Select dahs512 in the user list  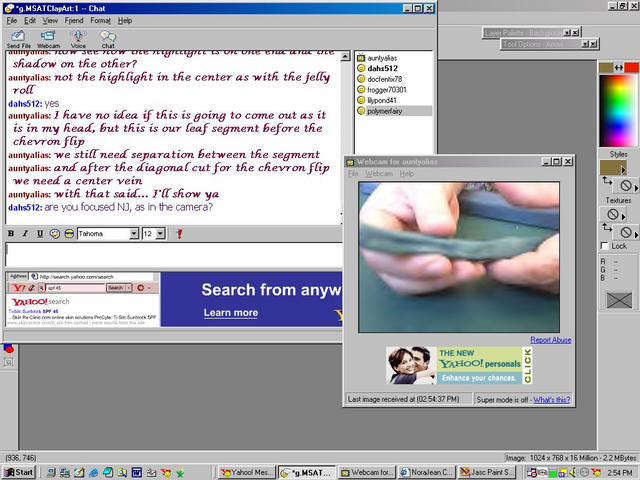382,68
